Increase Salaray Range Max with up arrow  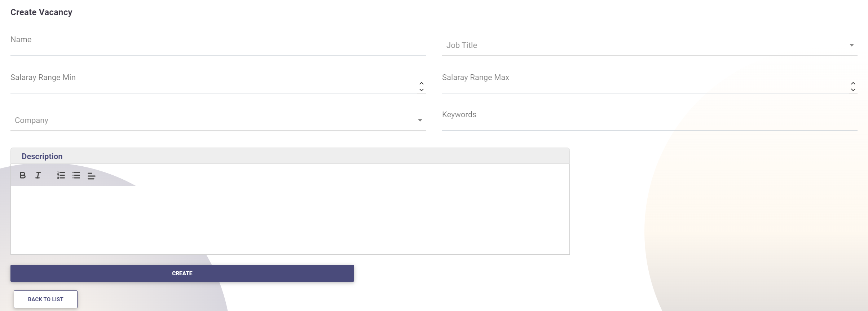[x=853, y=83]
